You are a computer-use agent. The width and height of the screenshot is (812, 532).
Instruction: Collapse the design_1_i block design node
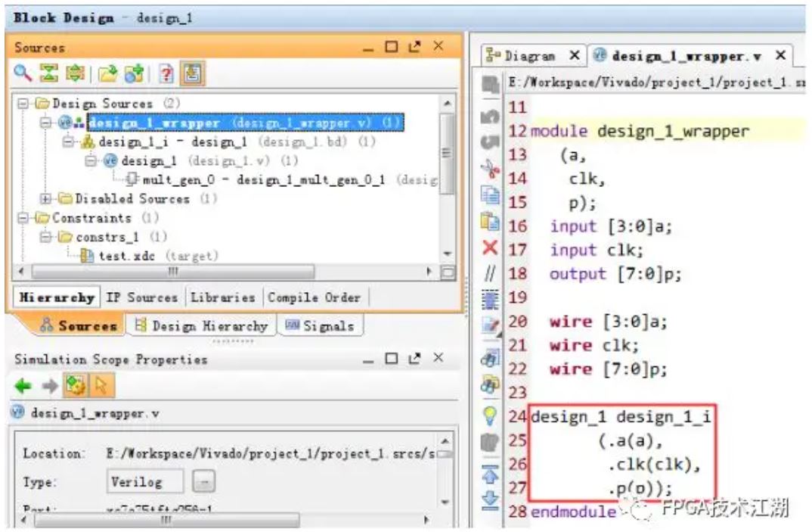(x=68, y=142)
